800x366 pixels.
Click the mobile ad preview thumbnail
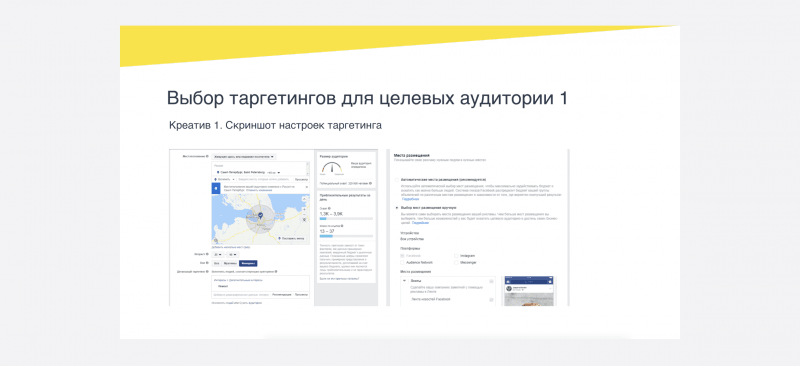pyautogui.click(x=529, y=291)
